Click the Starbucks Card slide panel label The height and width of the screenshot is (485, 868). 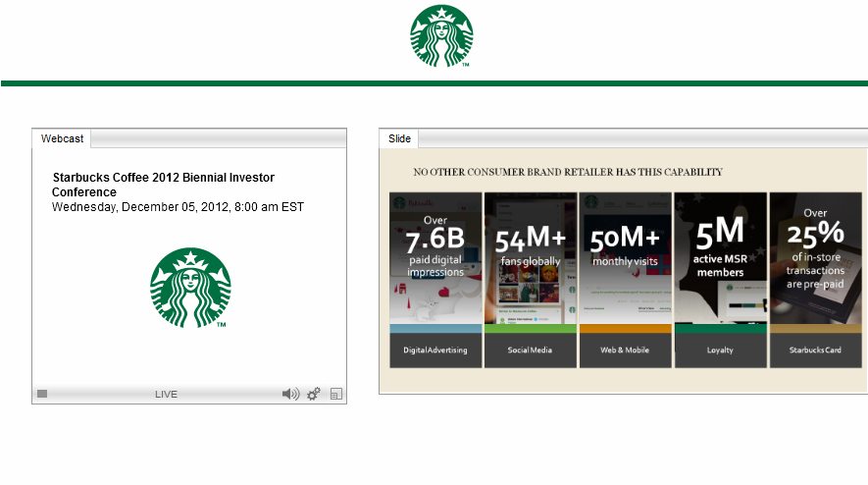(815, 350)
